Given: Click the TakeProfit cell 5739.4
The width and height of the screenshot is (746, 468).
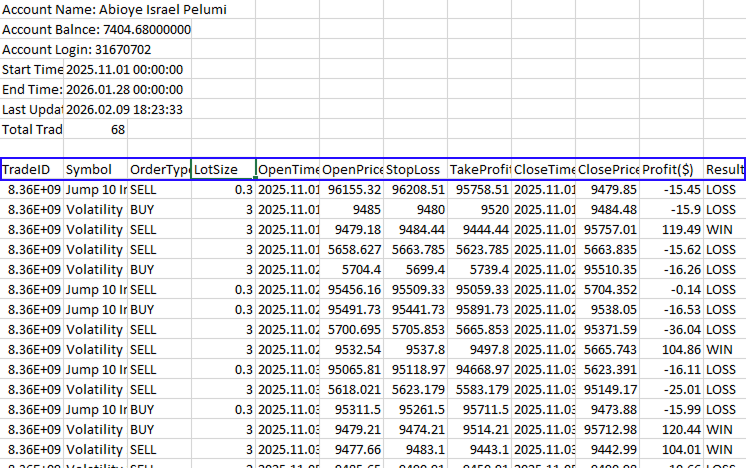Looking at the screenshot, I should click(479, 269).
